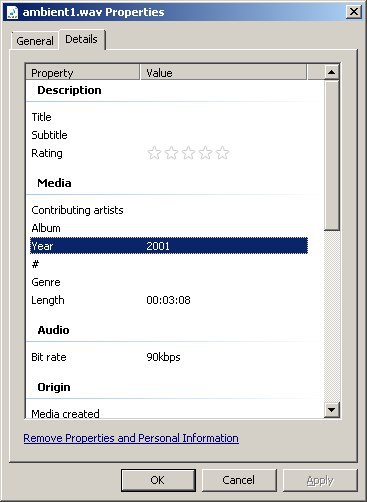The height and width of the screenshot is (502, 367).
Task: Click the Audio section heading
Action: click(x=53, y=330)
